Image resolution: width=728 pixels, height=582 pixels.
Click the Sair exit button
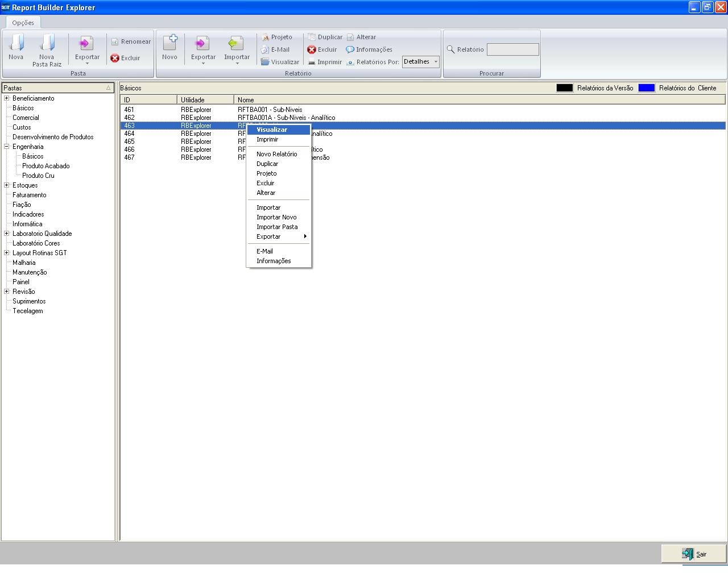694,554
